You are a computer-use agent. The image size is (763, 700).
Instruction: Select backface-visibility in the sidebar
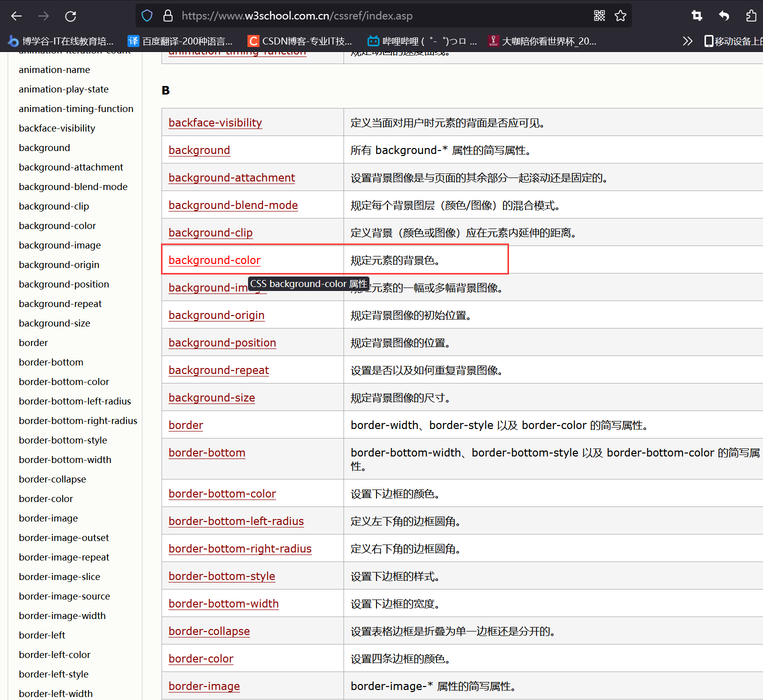point(57,128)
